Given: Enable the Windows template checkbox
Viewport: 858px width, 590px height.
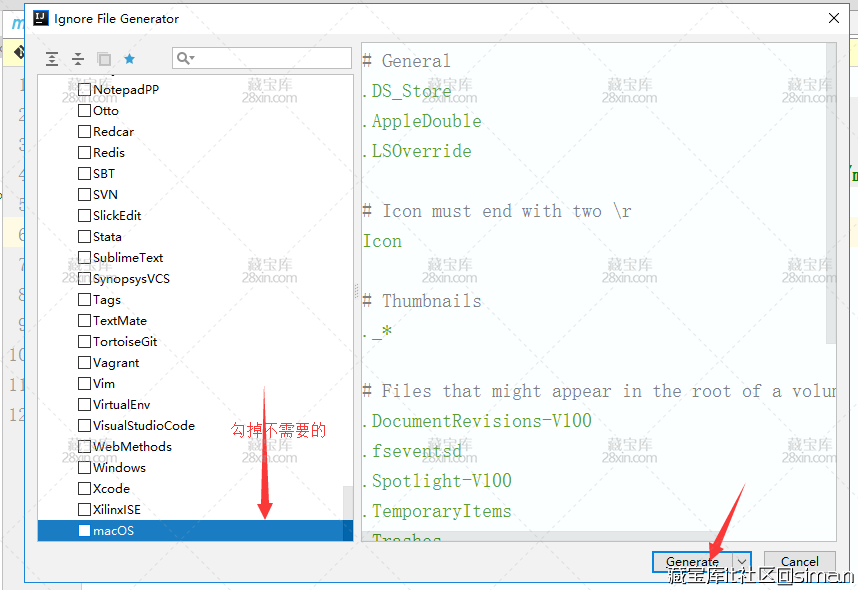Looking at the screenshot, I should [84, 468].
